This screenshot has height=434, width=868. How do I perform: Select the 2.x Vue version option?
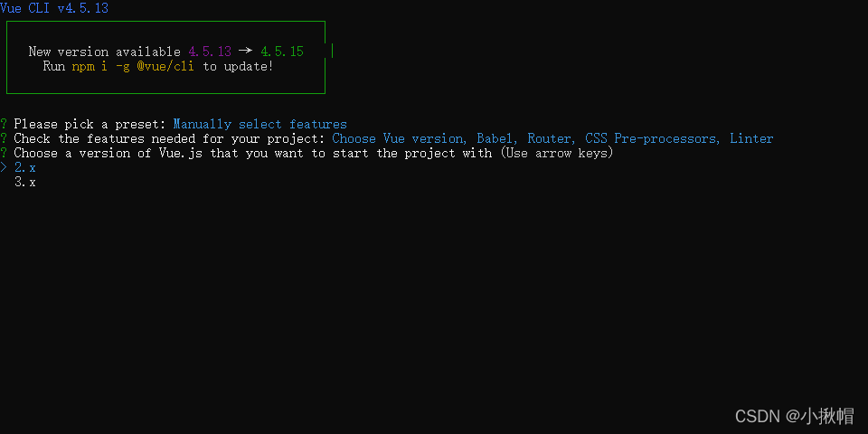tap(25, 167)
